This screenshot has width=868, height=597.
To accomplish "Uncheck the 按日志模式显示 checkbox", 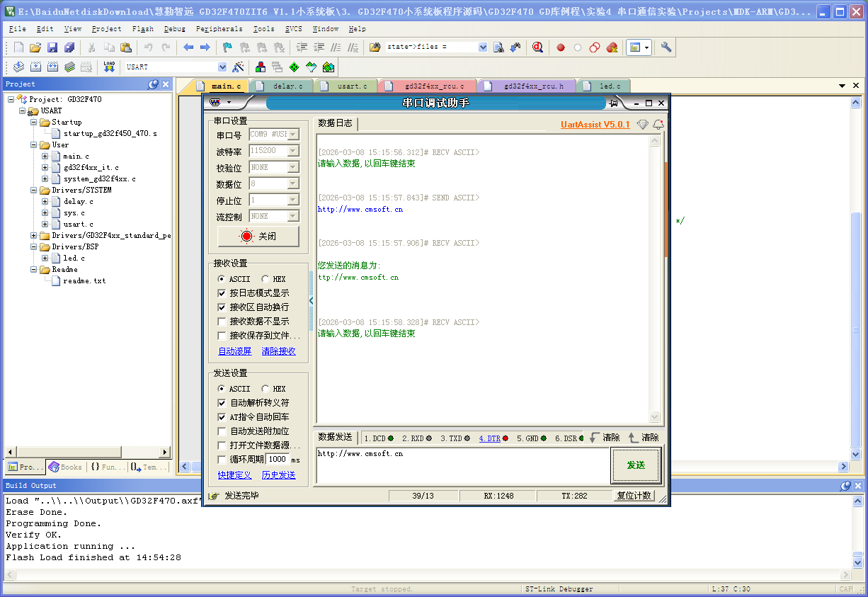I will pos(222,293).
